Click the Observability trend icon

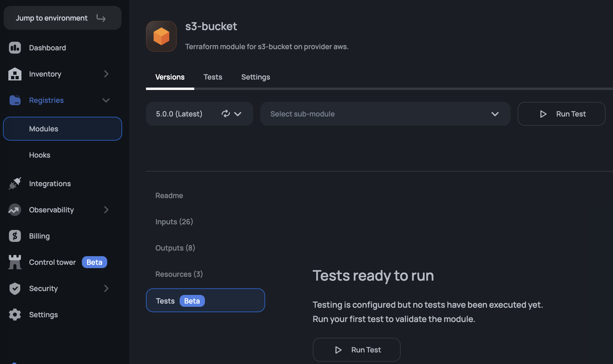pos(15,210)
